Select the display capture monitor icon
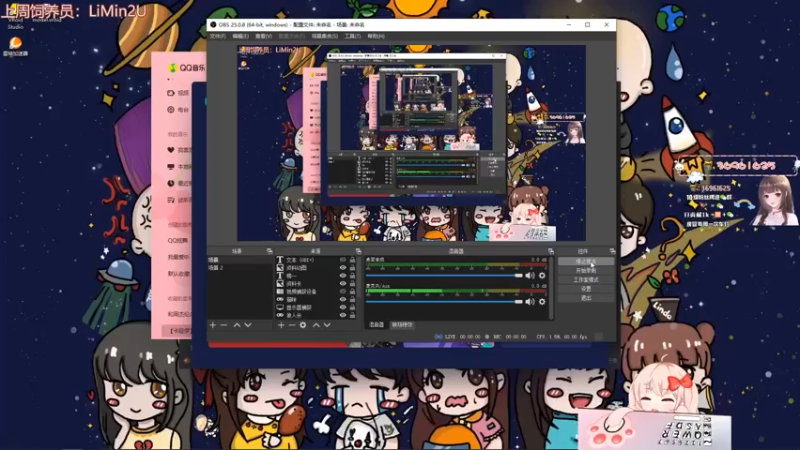The image size is (800, 450). 280,307
